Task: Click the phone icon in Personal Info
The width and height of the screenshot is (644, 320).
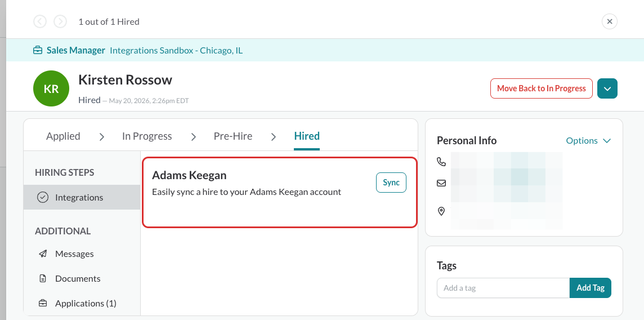Action: 441,162
